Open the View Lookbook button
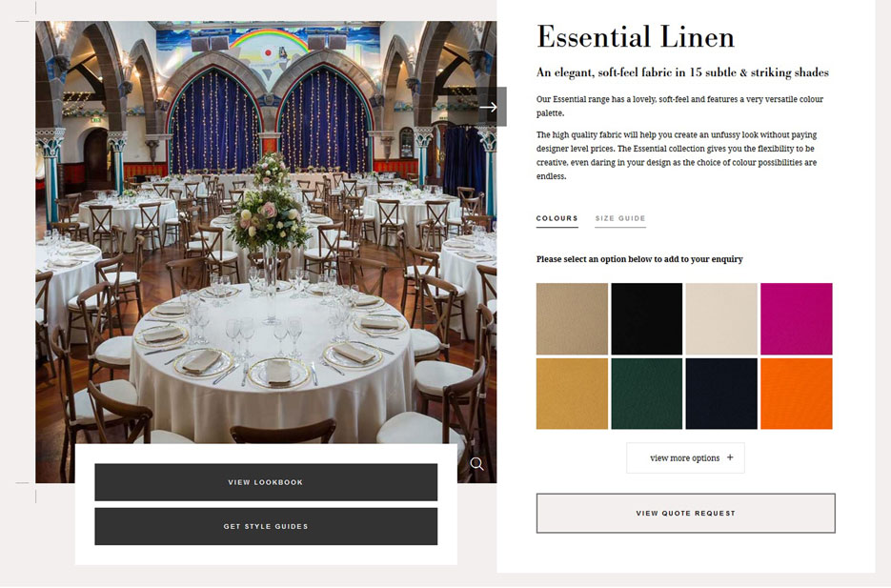Viewport: 891px width, 588px height. click(266, 482)
